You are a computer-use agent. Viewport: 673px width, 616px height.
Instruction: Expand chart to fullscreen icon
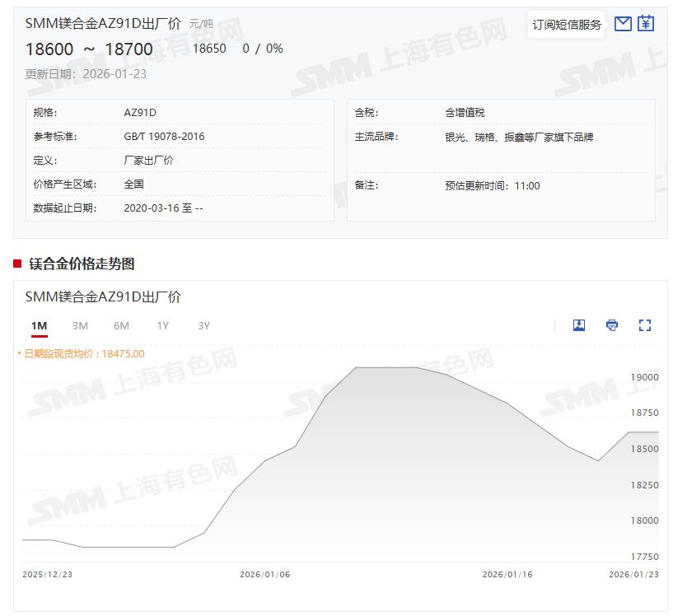tap(645, 325)
